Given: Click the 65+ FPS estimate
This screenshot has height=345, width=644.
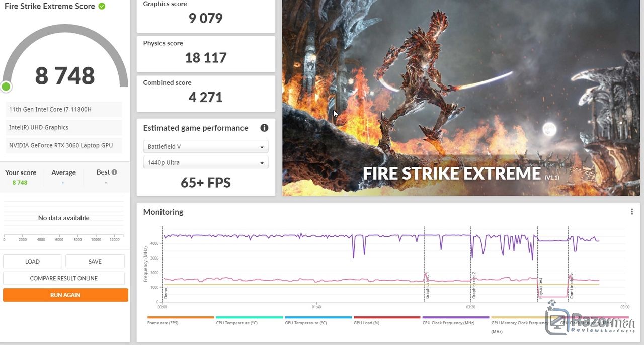Looking at the screenshot, I should coord(206,182).
